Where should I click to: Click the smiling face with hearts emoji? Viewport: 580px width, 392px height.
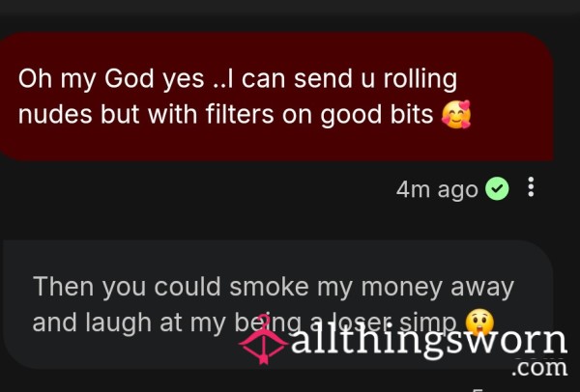pos(456,114)
